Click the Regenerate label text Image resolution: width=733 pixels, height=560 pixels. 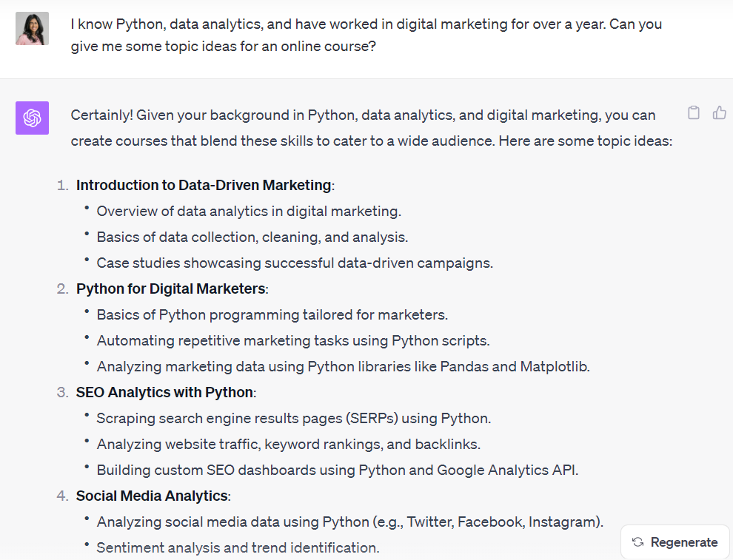[683, 542]
